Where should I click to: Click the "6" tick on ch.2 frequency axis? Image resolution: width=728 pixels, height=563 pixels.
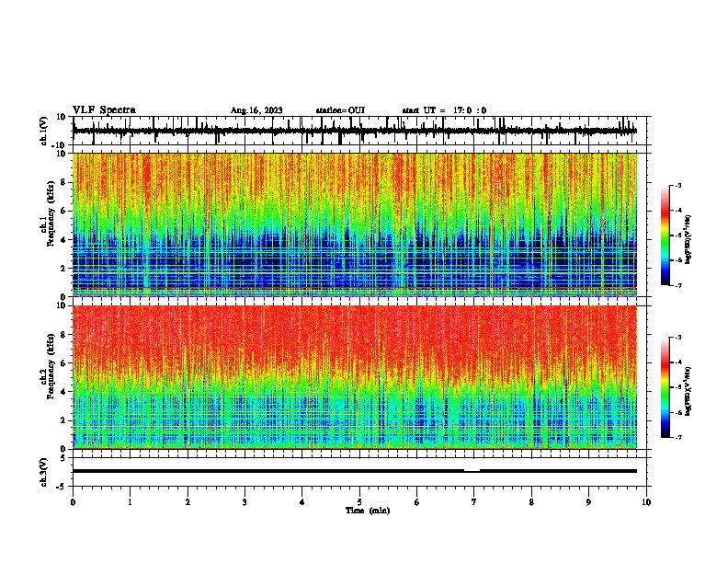(x=63, y=363)
